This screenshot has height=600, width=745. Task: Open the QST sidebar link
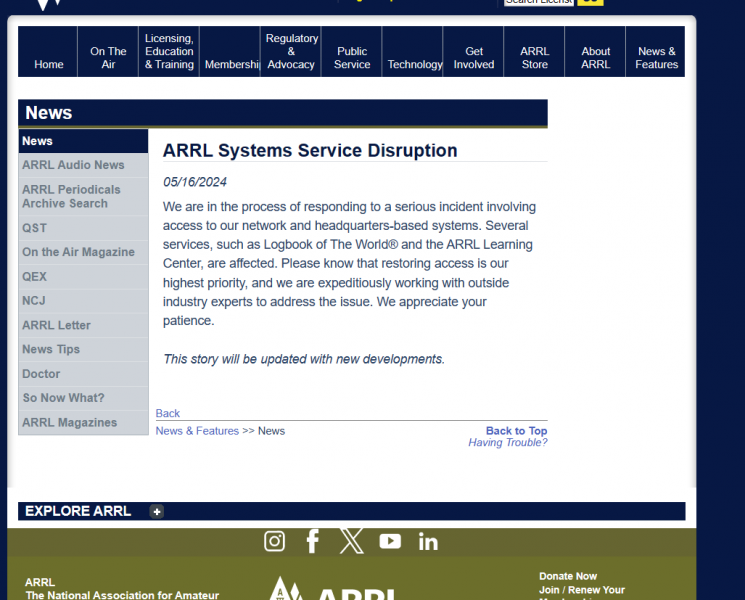83,228
